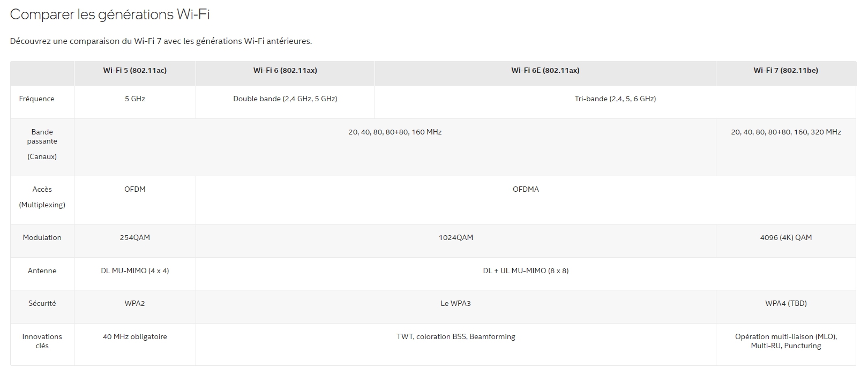This screenshot has width=868, height=375.
Task: Click the Antenne row label
Action: tap(42, 271)
